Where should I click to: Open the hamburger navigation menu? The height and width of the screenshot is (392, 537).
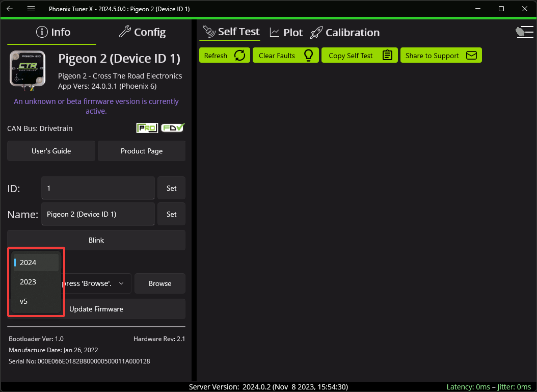point(31,9)
